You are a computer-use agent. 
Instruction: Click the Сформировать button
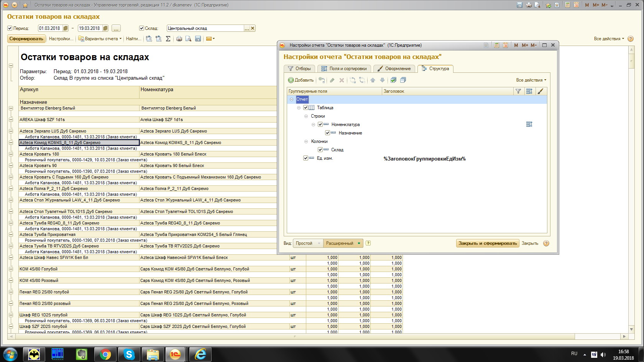coord(26,39)
